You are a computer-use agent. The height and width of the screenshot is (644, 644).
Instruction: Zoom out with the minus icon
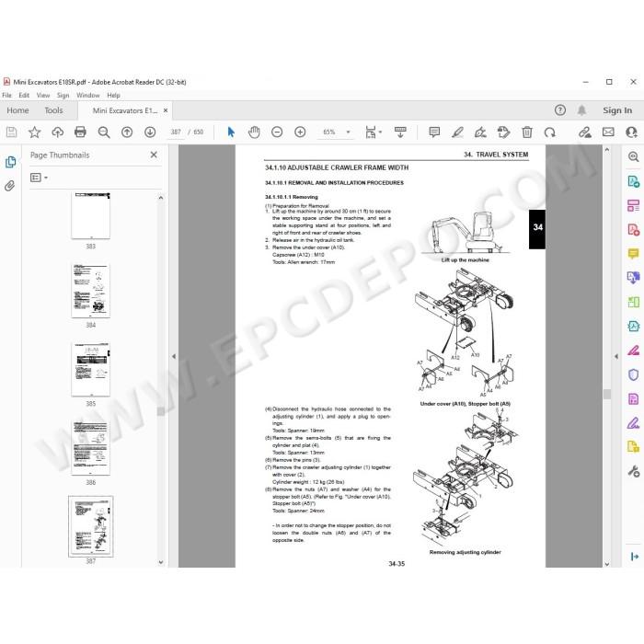point(277,132)
